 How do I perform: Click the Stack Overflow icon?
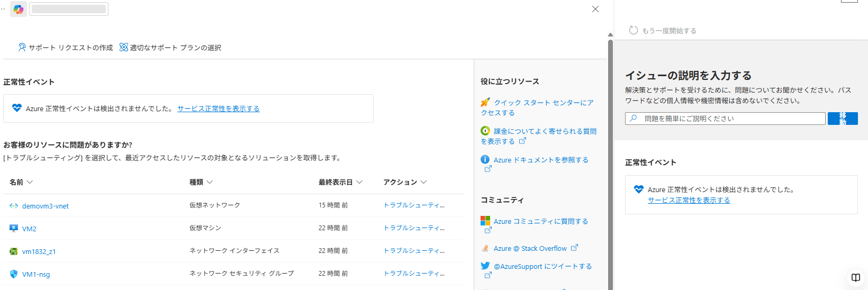click(x=485, y=248)
